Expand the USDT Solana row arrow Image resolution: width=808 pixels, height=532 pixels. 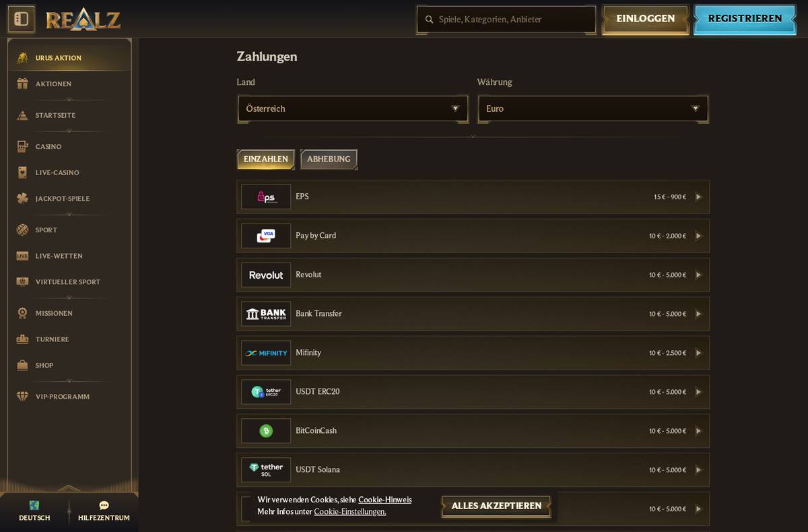tap(698, 471)
